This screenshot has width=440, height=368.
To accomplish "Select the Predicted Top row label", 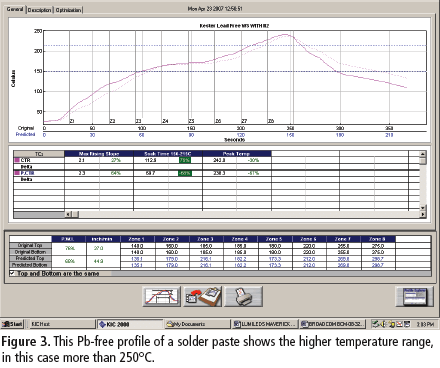I will click(30, 258).
